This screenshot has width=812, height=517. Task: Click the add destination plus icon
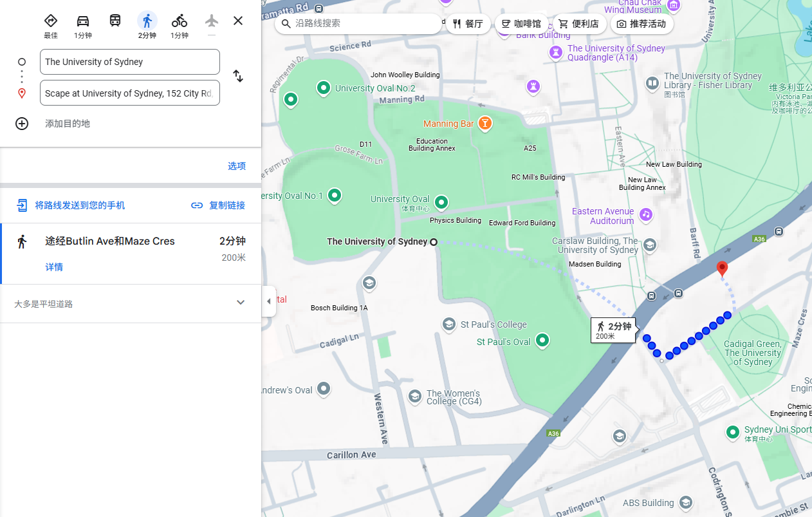[22, 124]
